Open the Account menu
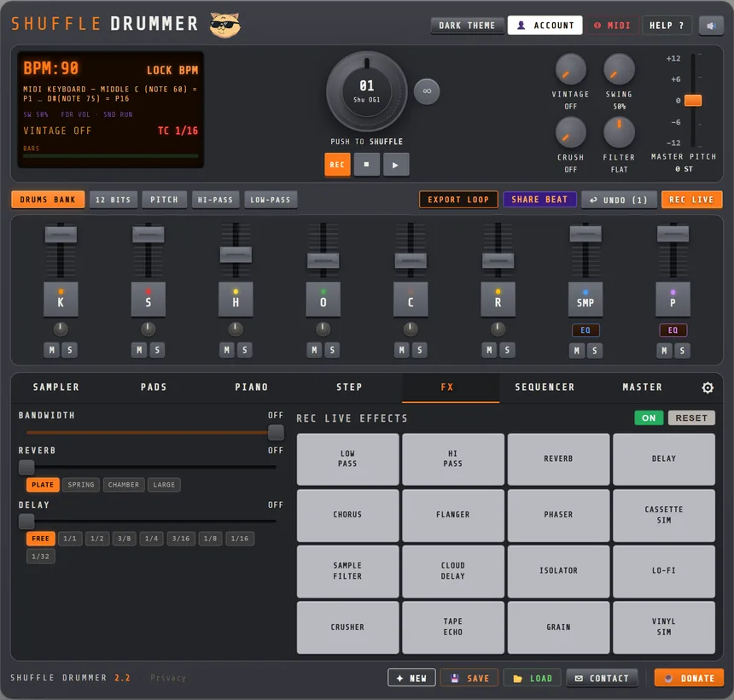Viewport: 734px width, 700px height. [545, 26]
